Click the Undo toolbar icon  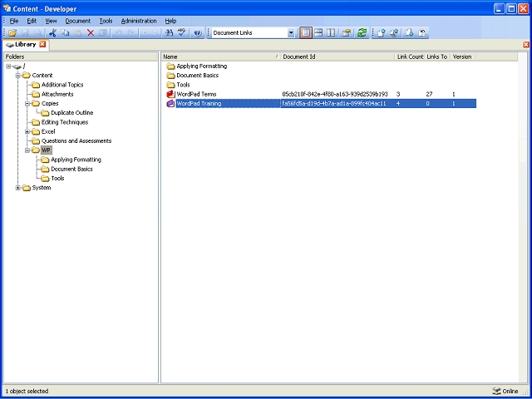click(x=118, y=33)
